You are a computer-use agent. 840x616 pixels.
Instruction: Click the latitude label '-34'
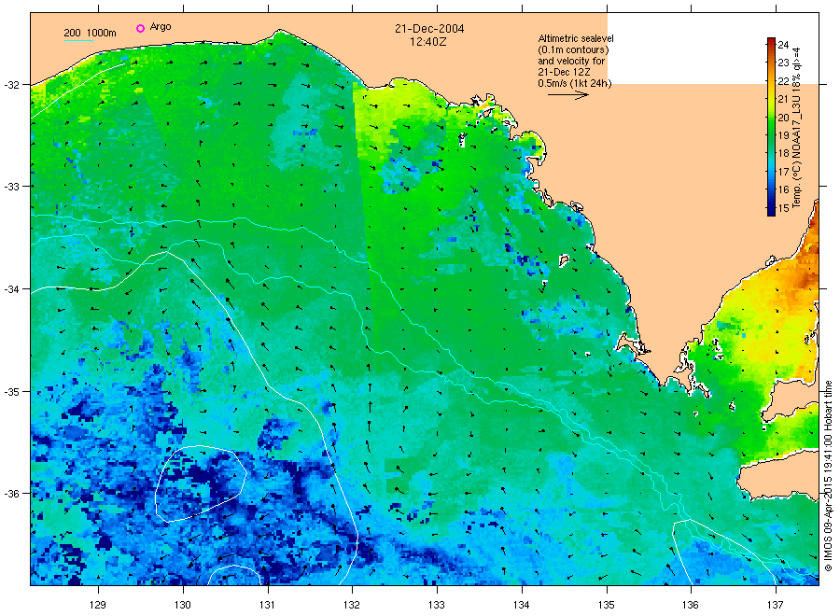12,289
